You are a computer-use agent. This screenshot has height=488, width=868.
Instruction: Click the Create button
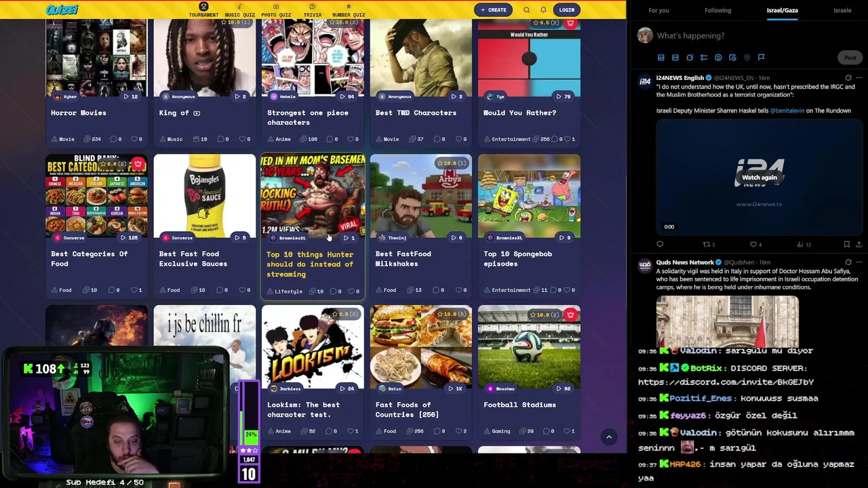pyautogui.click(x=493, y=10)
